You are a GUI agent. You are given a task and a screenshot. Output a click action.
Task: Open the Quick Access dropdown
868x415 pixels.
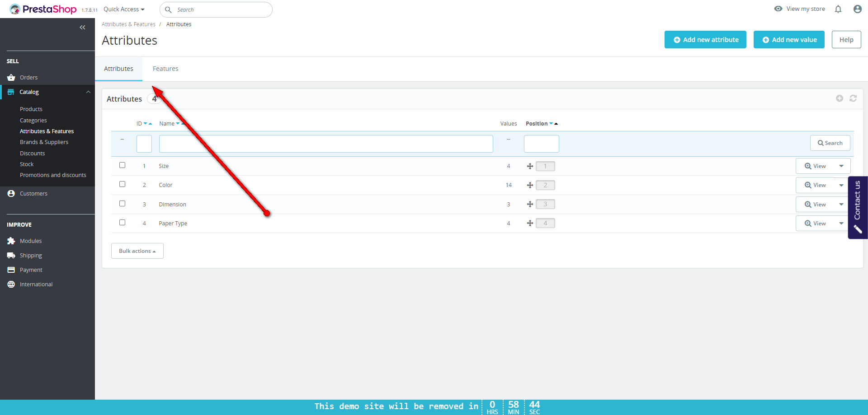coord(124,9)
